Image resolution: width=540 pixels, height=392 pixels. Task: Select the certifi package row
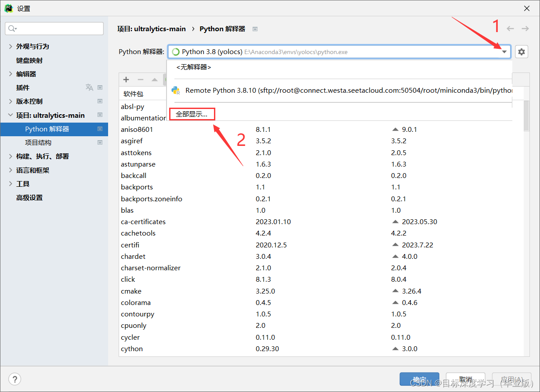pyautogui.click(x=321, y=245)
